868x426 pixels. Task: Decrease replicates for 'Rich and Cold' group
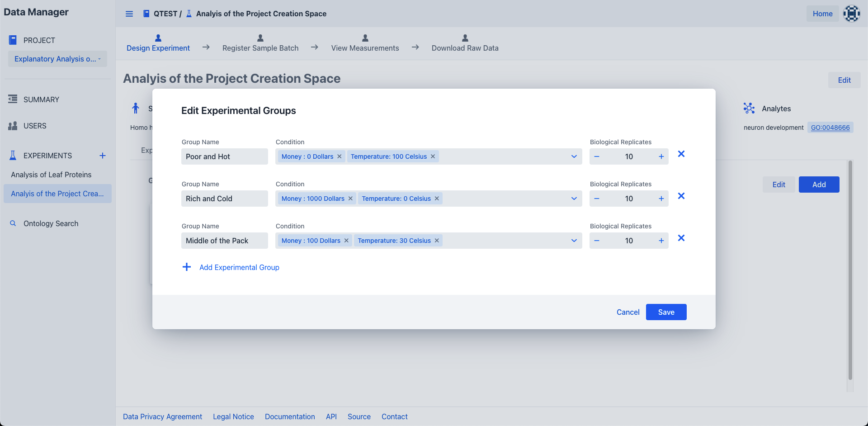point(597,199)
